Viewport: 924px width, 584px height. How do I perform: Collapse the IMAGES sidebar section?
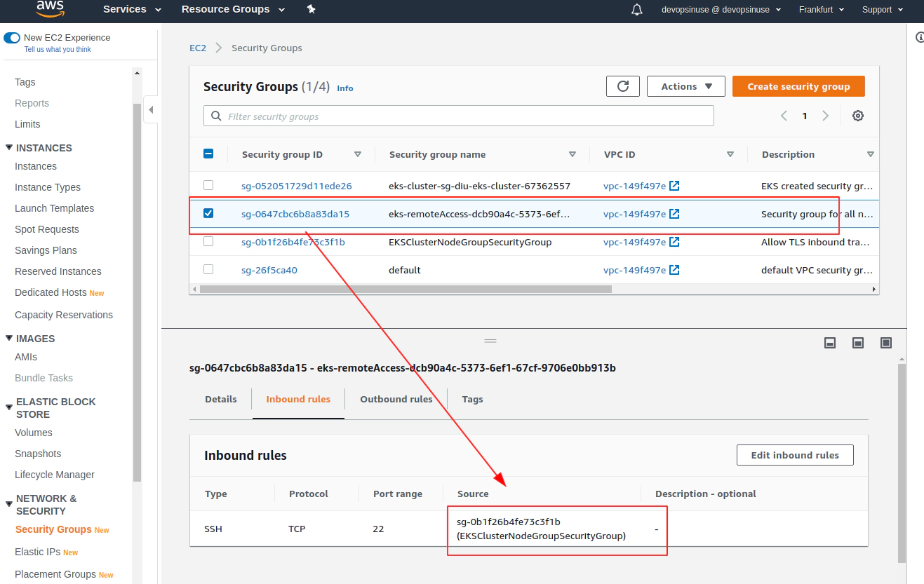9,338
